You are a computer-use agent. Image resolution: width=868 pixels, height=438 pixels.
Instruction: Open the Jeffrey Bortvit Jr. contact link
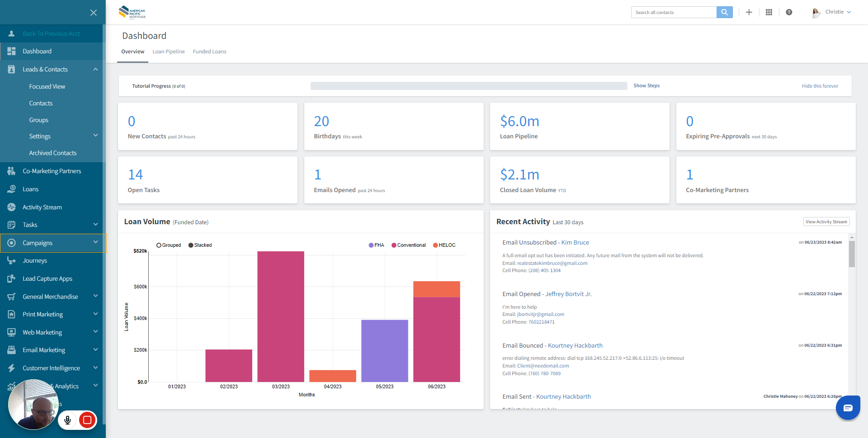pos(568,294)
